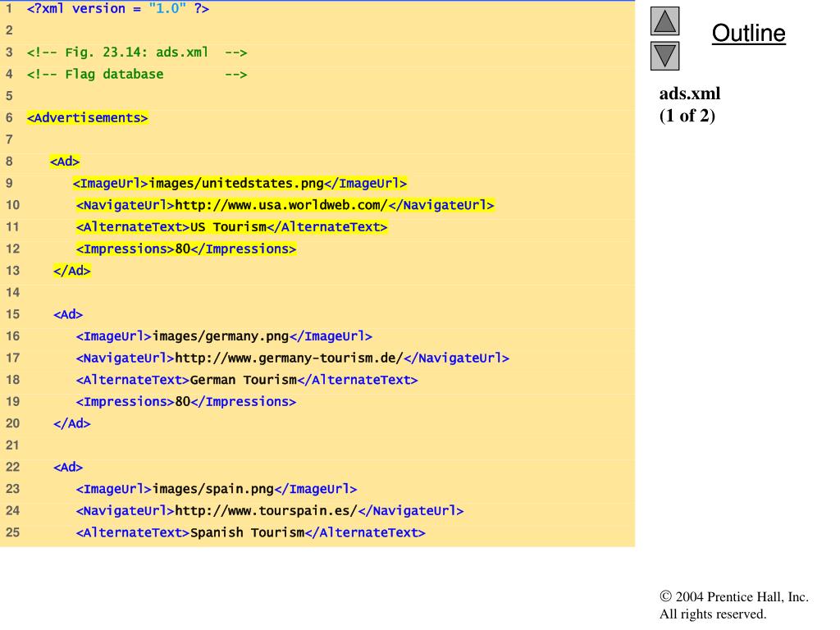Click the 'Fig. 23.14: ads.xml' comment

tap(137, 52)
